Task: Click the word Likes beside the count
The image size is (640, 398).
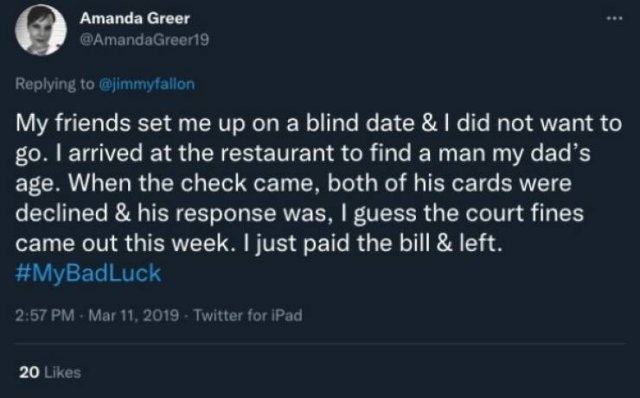Action: click(x=62, y=372)
